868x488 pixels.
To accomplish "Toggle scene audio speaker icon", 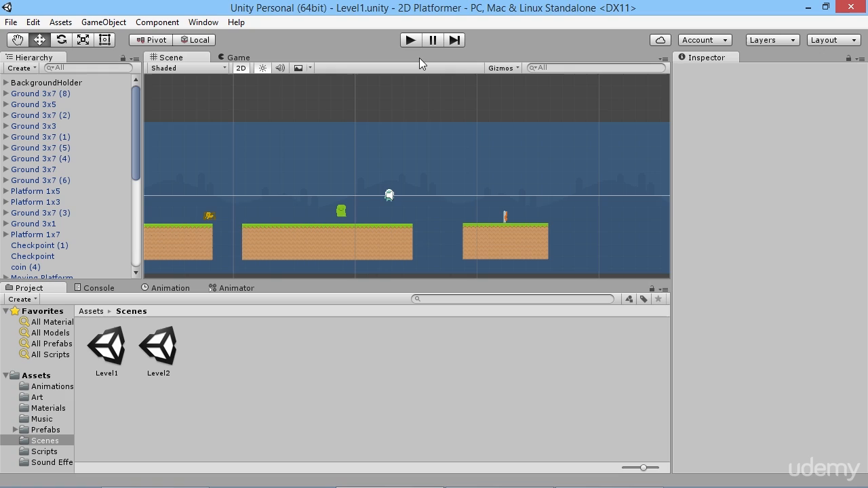I will point(279,68).
